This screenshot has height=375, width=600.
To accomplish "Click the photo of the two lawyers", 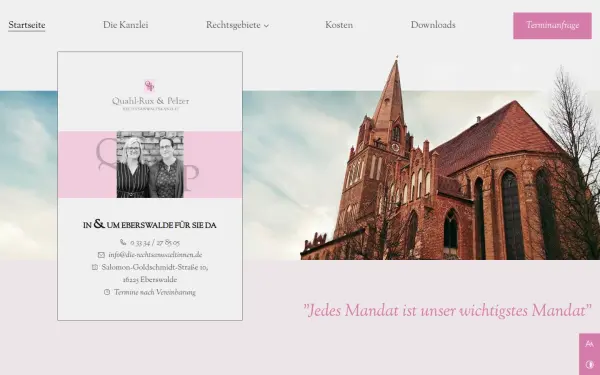I will coord(150,165).
